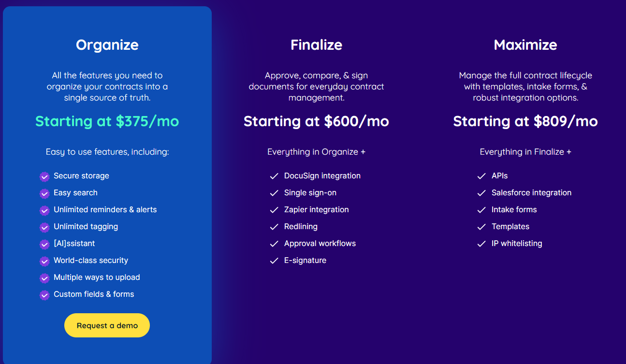Click the IP whitelisting checkmark

(481, 244)
